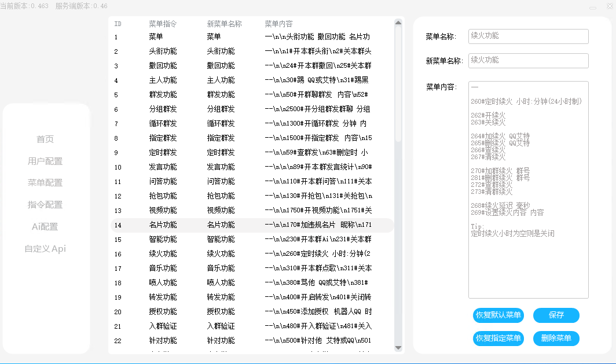Select the 撤回功能 row
The height and width of the screenshot is (364, 616).
pos(252,66)
